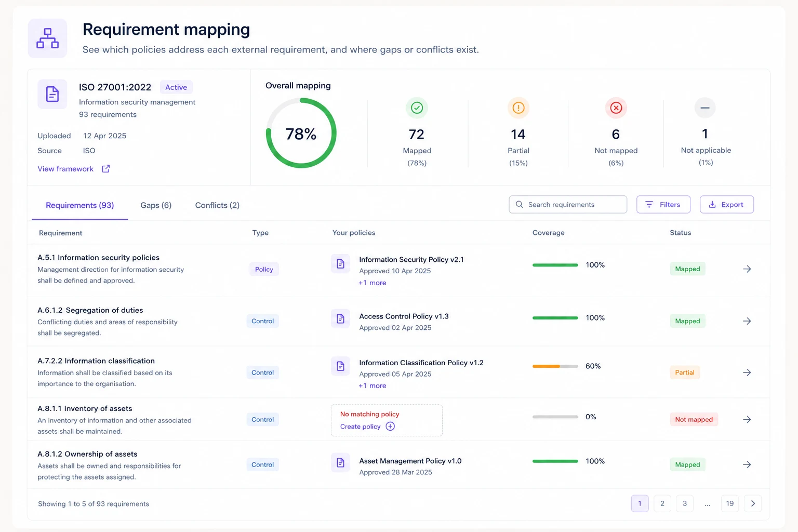Click the ISO 27001:2022 framework document icon
798x532 pixels.
pyautogui.click(x=52, y=94)
